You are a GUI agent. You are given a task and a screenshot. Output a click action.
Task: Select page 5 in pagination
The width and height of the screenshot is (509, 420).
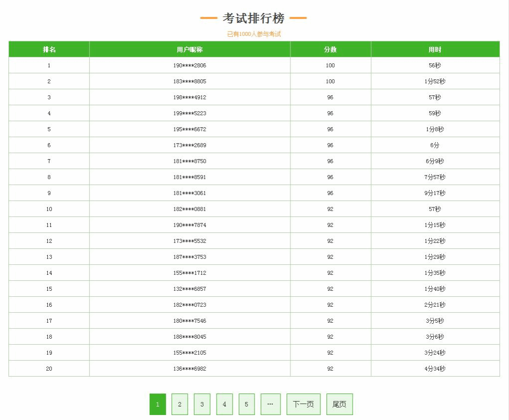coord(247,404)
